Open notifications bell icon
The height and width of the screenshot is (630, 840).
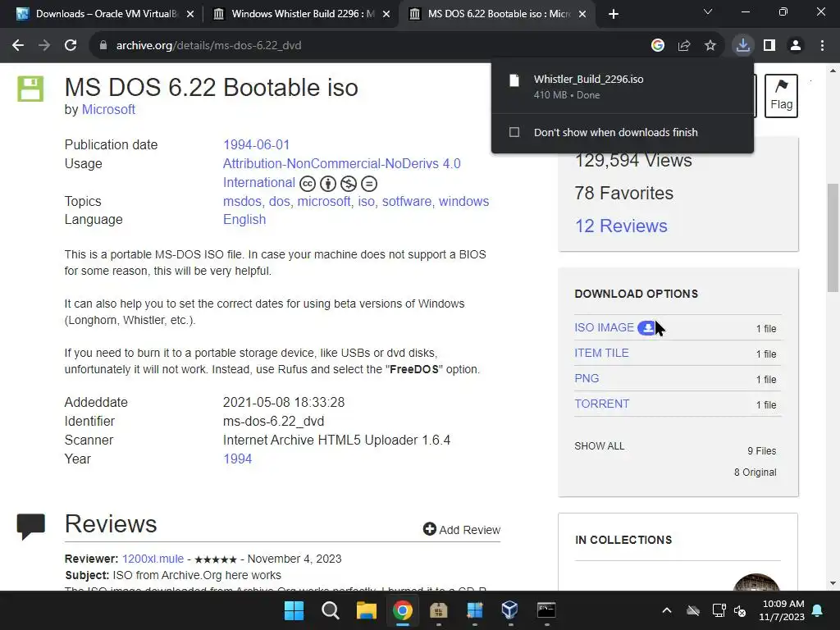818,610
